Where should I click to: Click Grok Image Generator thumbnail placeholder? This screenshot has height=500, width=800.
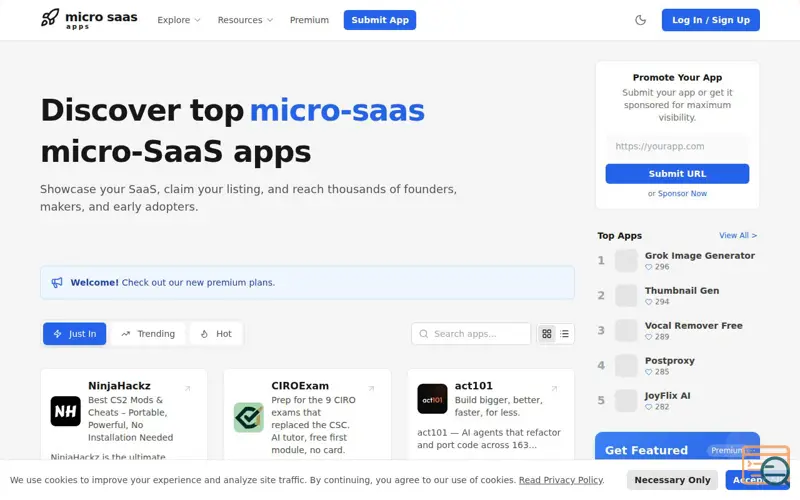(x=626, y=261)
